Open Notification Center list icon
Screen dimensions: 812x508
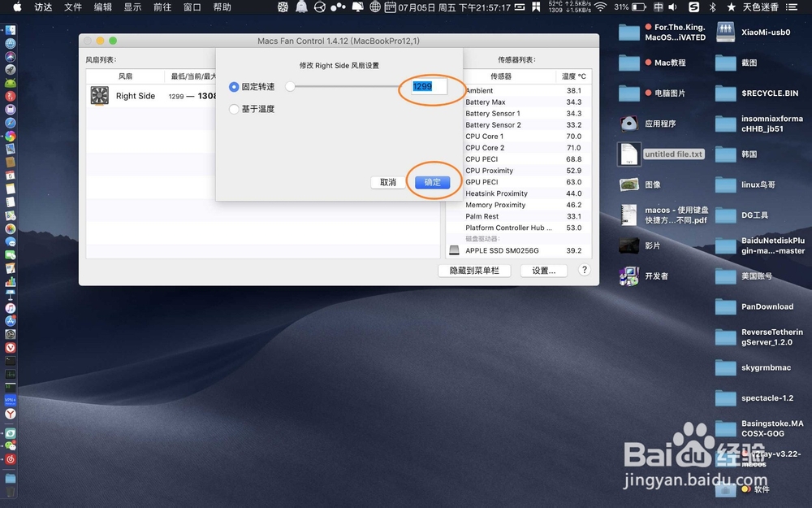(792, 7)
